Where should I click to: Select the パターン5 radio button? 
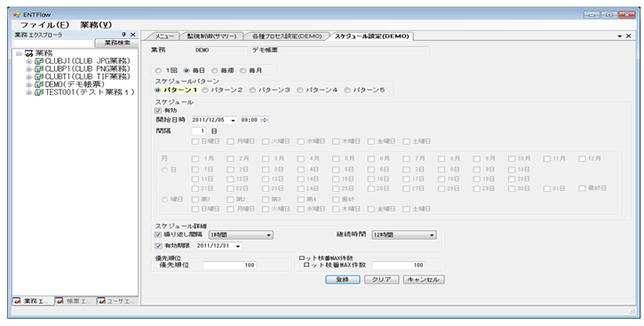click(347, 90)
